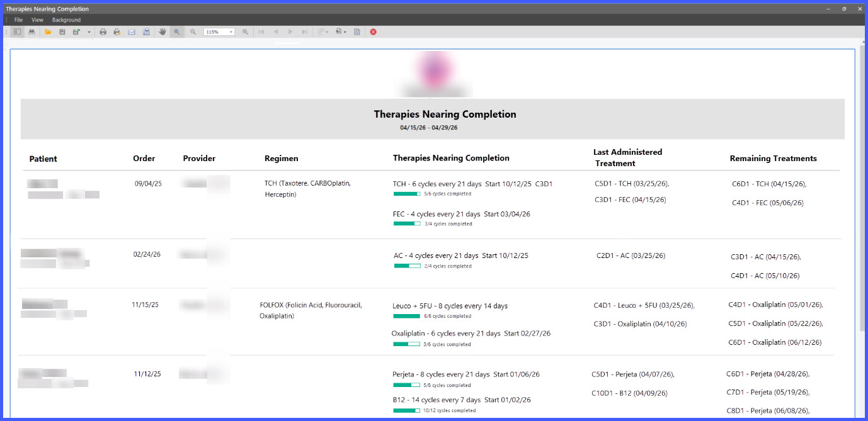Click the TCH cycles progress bar
The height and width of the screenshot is (421, 868).
[x=407, y=194]
